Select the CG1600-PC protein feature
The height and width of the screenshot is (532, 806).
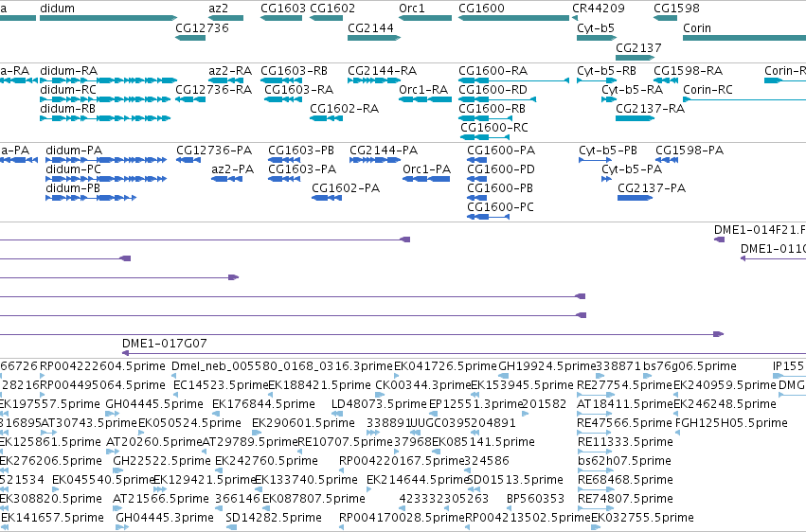pyautogui.click(x=489, y=217)
